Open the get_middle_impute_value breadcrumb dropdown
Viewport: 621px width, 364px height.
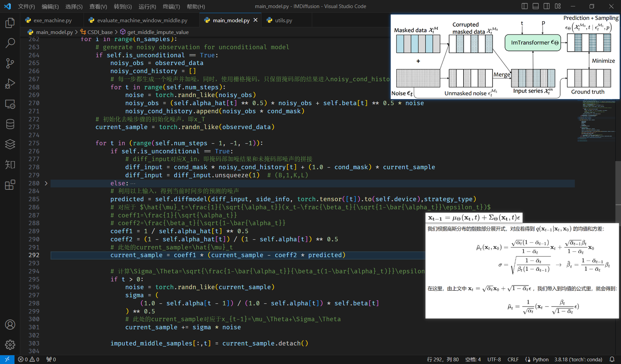tap(158, 32)
